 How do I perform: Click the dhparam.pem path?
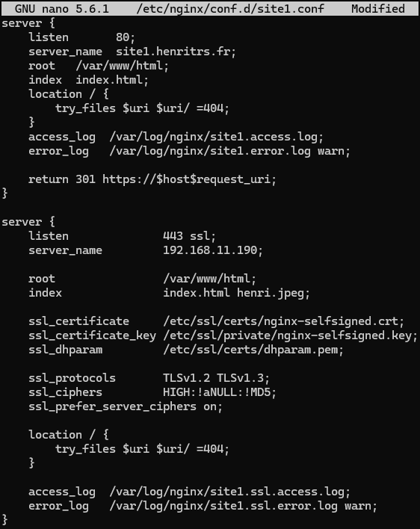(x=253, y=349)
